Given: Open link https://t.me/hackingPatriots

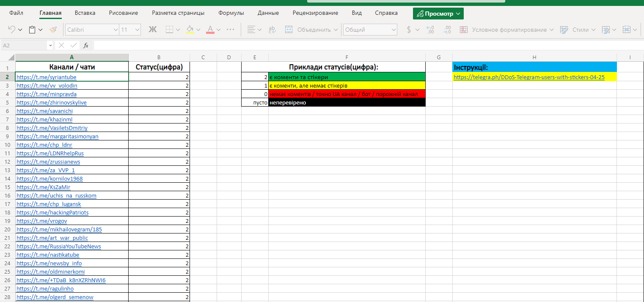Looking at the screenshot, I should (52, 212).
